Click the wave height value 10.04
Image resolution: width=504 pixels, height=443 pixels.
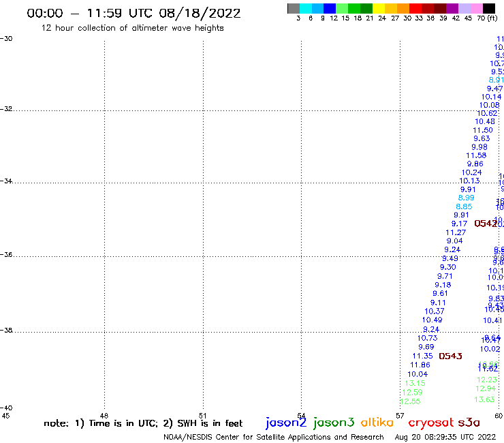tap(418, 374)
